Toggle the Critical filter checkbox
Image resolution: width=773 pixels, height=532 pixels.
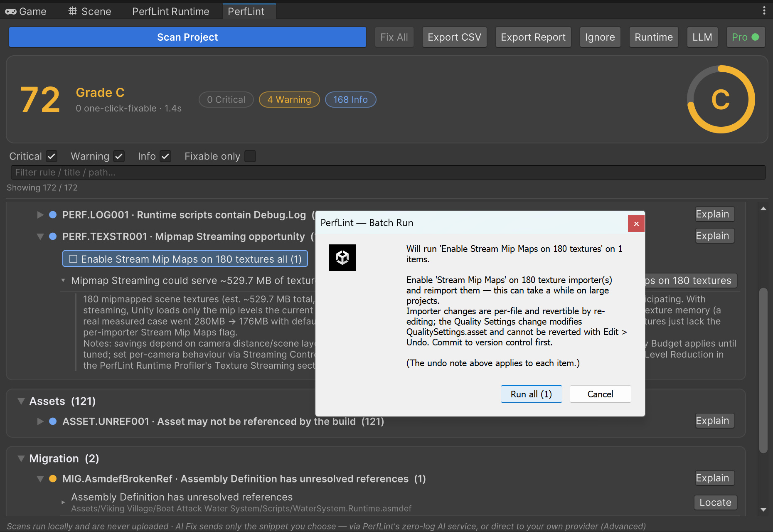click(52, 156)
